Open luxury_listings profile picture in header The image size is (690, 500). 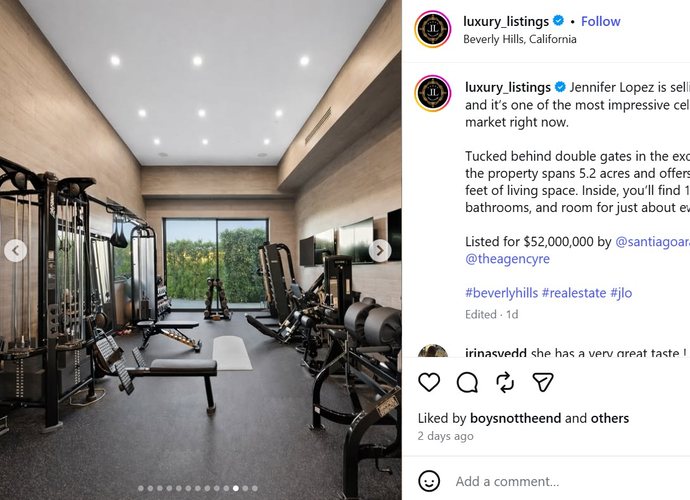pos(433,29)
